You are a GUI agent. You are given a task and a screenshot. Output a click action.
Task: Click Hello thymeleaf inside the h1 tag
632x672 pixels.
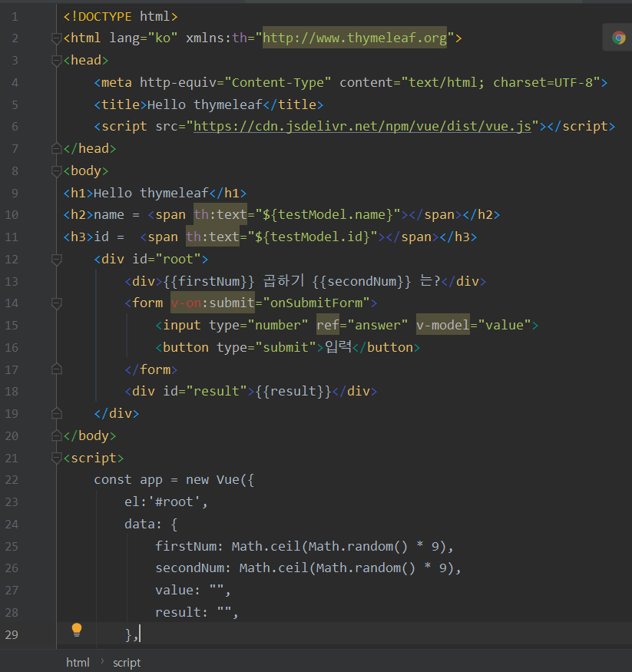[x=151, y=193]
